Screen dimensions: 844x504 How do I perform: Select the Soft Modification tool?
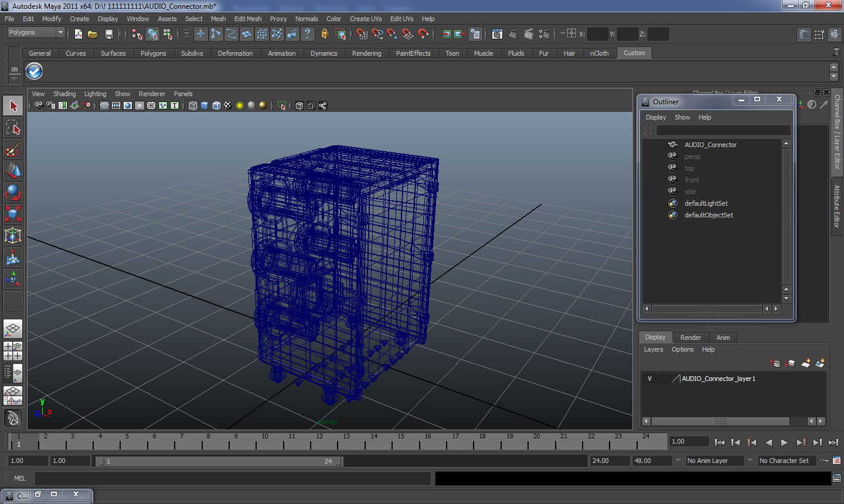[x=13, y=257]
